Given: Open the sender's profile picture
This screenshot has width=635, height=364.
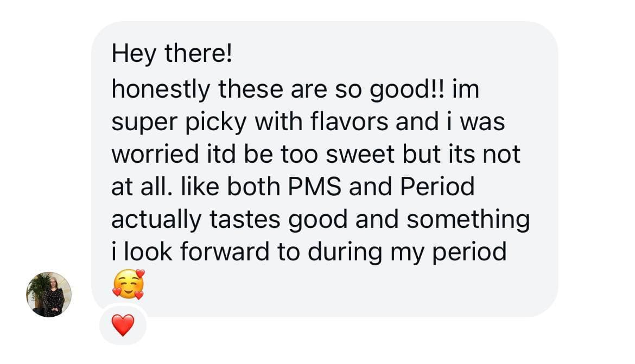Looking at the screenshot, I should click(x=49, y=295).
